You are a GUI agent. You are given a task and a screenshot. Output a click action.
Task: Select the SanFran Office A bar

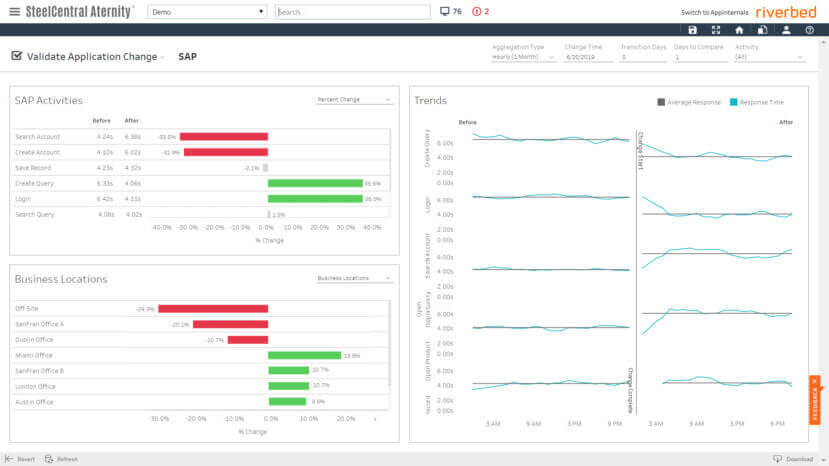click(x=231, y=324)
